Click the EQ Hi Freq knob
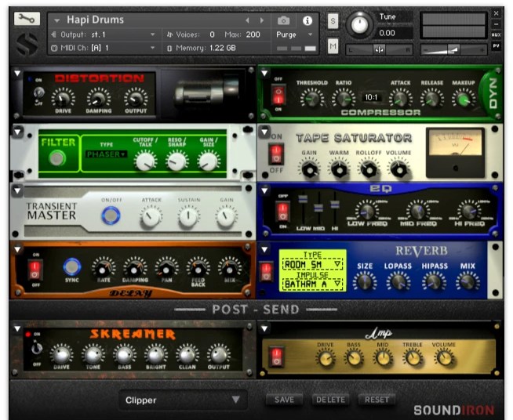 tap(469, 211)
